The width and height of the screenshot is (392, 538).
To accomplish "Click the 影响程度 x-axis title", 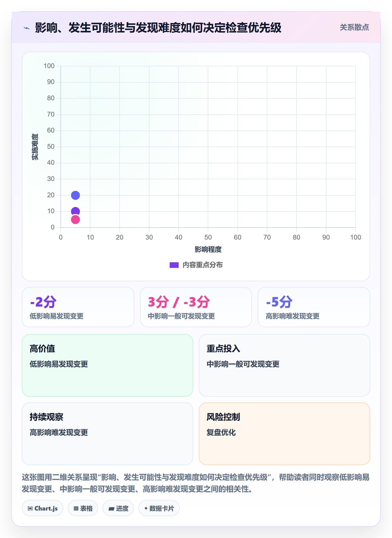I will coord(208,249).
